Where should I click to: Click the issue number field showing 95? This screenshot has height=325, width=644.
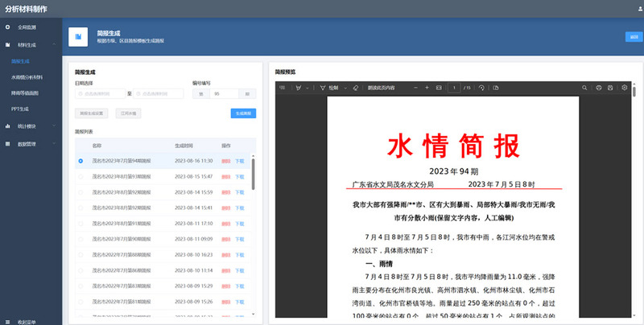click(224, 93)
